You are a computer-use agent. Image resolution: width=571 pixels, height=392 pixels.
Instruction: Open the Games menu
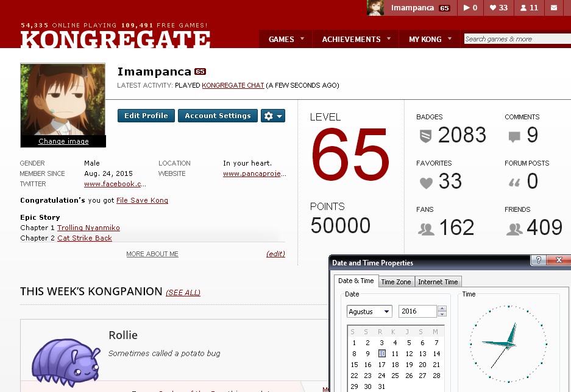tap(281, 40)
